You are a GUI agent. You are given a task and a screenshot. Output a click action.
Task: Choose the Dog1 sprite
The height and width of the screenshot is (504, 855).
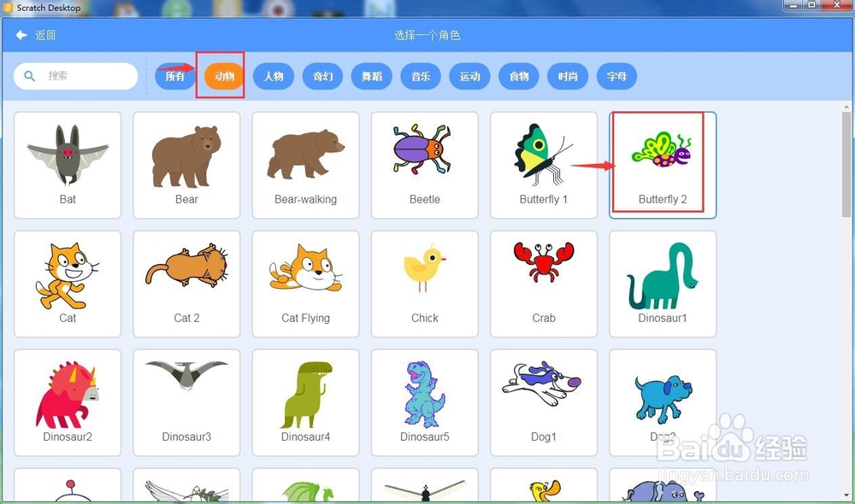[x=544, y=402]
